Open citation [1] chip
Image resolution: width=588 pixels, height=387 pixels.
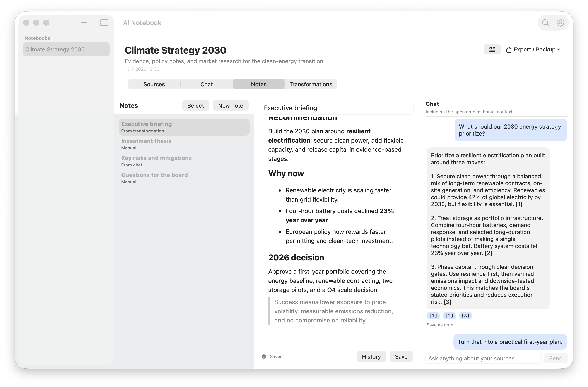[433, 316]
